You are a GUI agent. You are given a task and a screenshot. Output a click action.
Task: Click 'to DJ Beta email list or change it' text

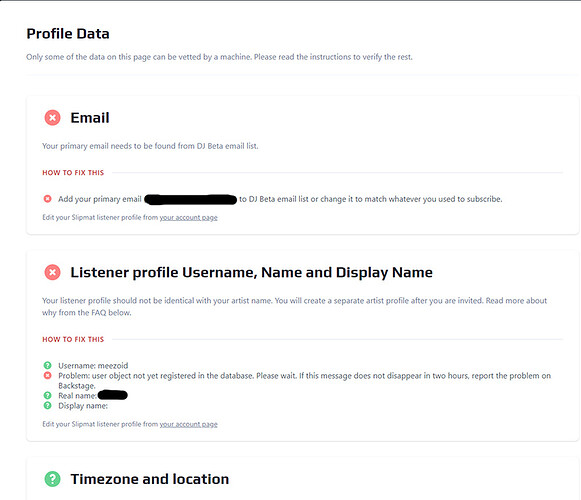(x=371, y=199)
